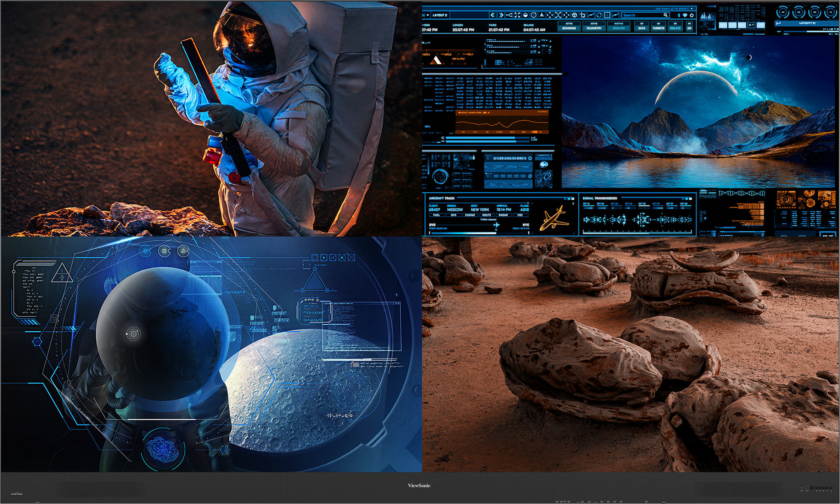The image size is (840, 504).
Task: Open the User Admin dropdown arrow
Action: point(692,9)
